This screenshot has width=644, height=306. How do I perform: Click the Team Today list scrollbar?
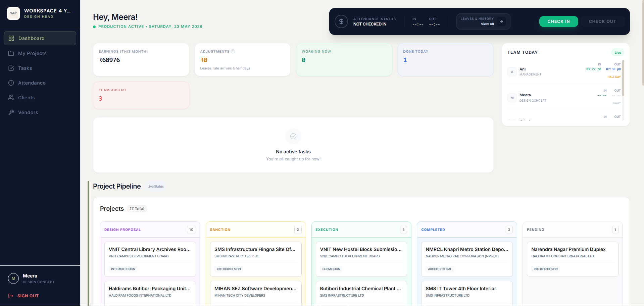point(623,78)
